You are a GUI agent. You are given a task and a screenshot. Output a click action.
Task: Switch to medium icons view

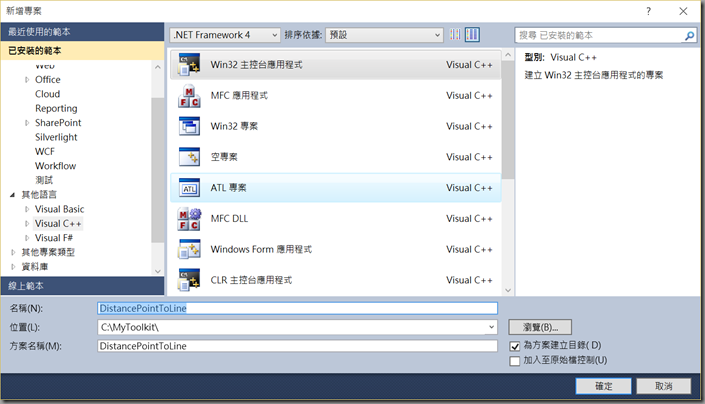pos(472,35)
